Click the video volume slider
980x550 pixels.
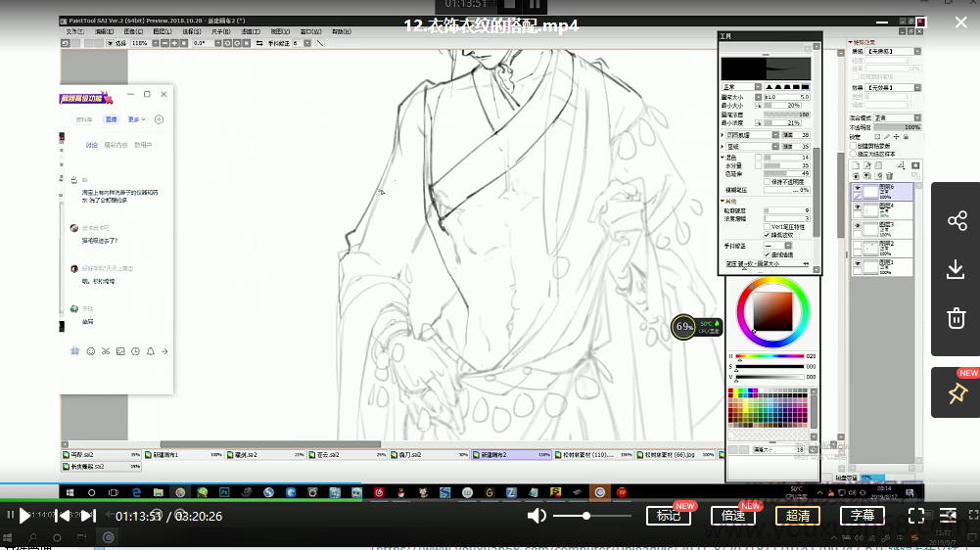(x=591, y=516)
